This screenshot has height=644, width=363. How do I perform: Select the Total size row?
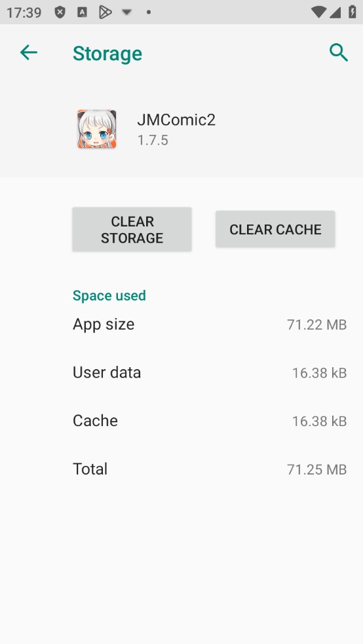[210, 469]
